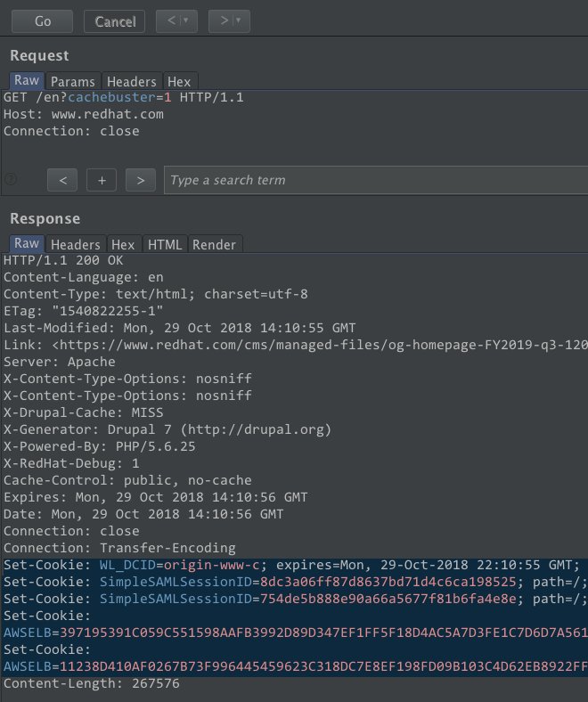This screenshot has height=702, width=588.
Task: Click the Last-Modified header line
Action: (x=180, y=328)
